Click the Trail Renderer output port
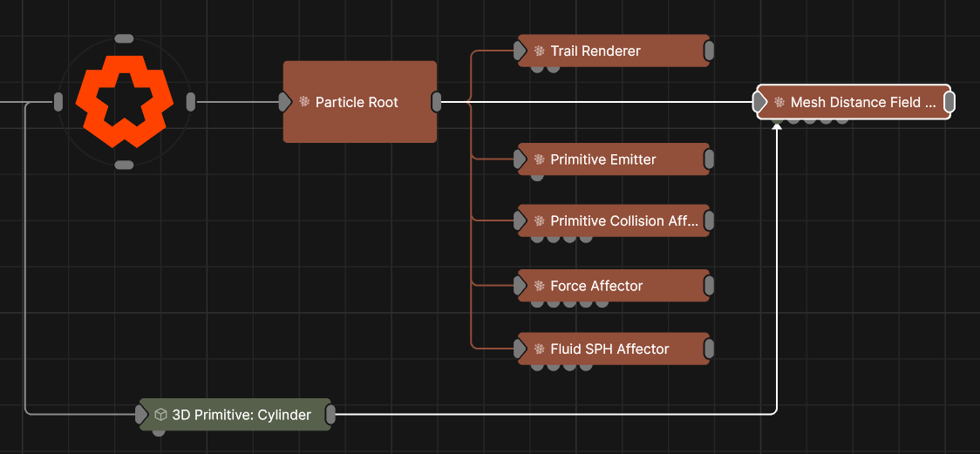This screenshot has width=980, height=454. pyautogui.click(x=709, y=51)
